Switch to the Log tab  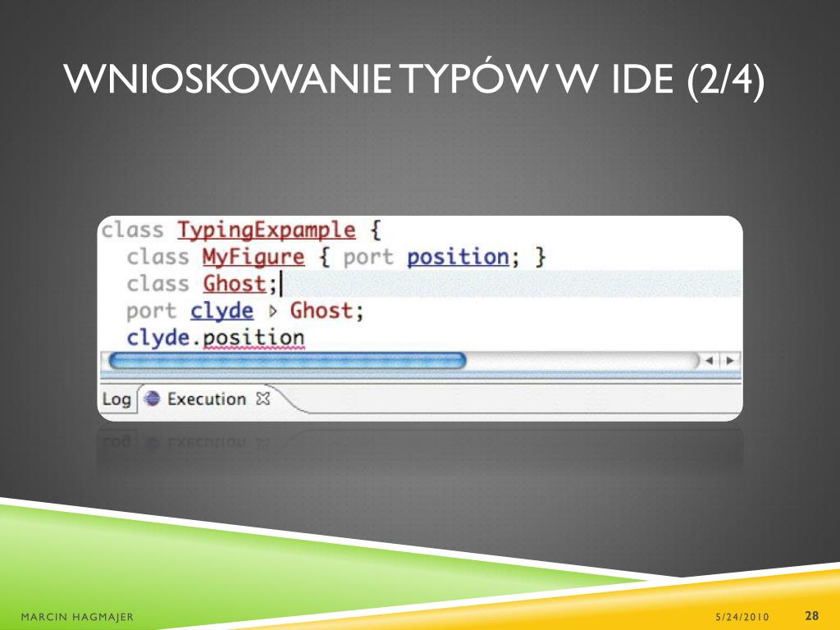click(x=116, y=399)
